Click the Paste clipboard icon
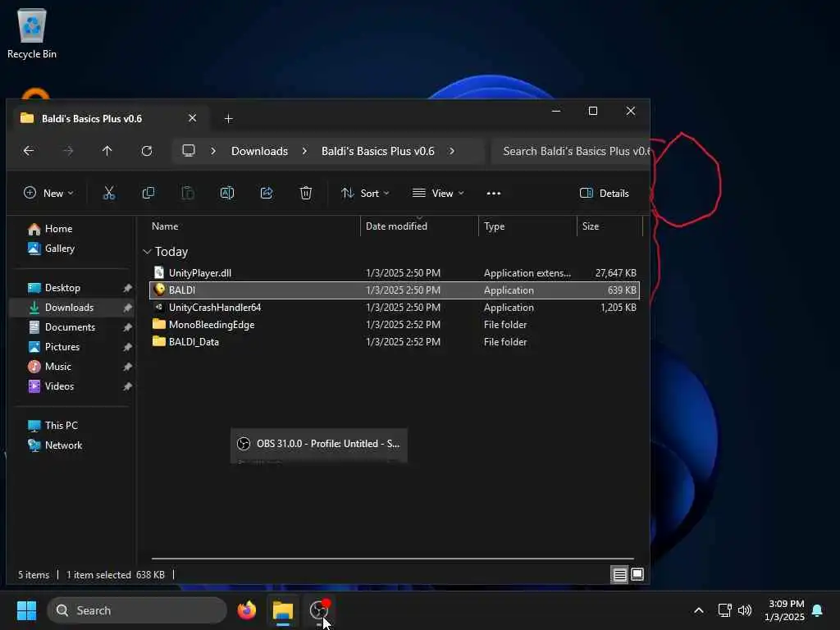This screenshot has width=840, height=630. 188,193
